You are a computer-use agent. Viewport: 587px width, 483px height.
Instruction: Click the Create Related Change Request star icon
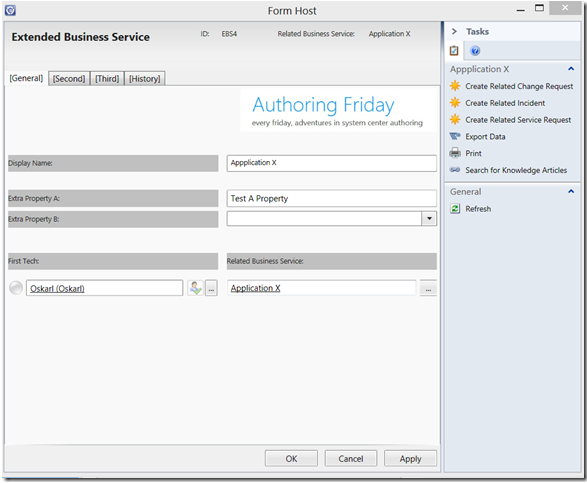pyautogui.click(x=455, y=86)
